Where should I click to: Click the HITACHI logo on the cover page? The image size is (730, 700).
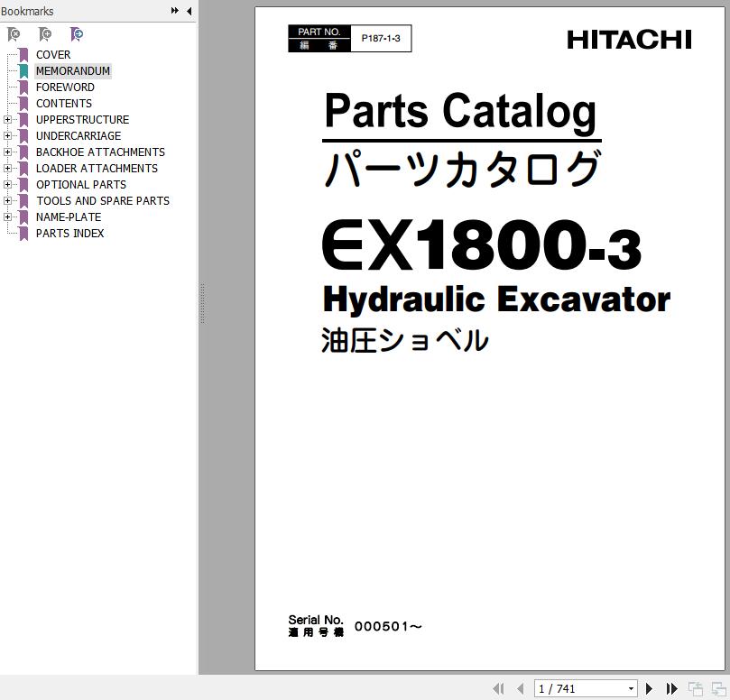point(630,40)
